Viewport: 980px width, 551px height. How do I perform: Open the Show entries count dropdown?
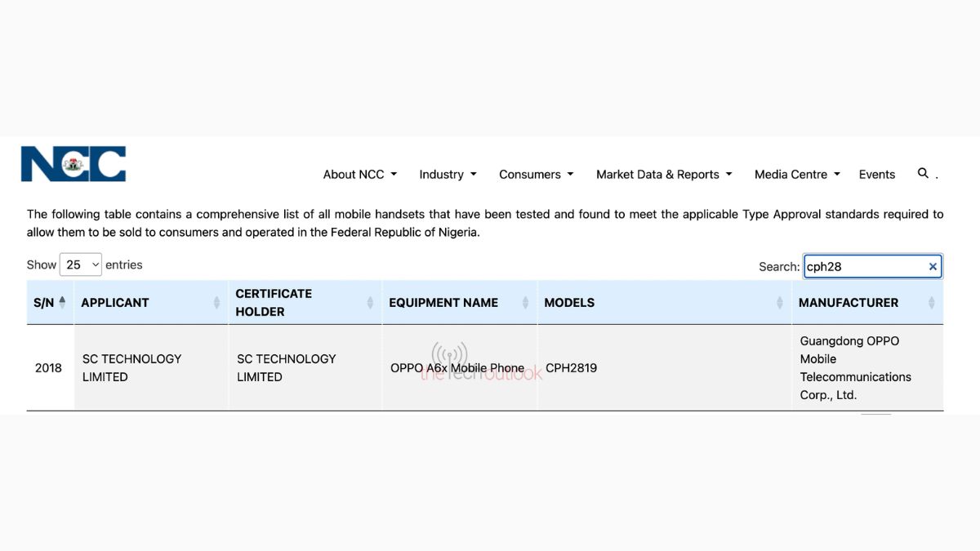[x=80, y=264]
